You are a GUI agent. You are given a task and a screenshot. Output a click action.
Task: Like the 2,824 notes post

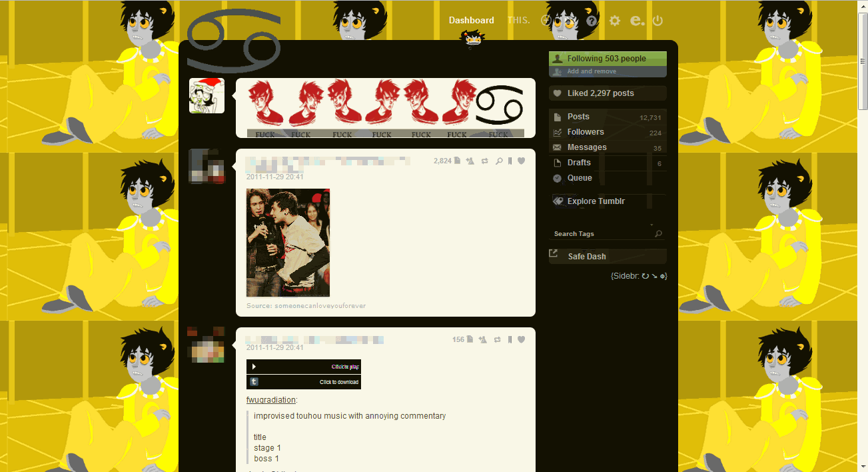tap(522, 161)
